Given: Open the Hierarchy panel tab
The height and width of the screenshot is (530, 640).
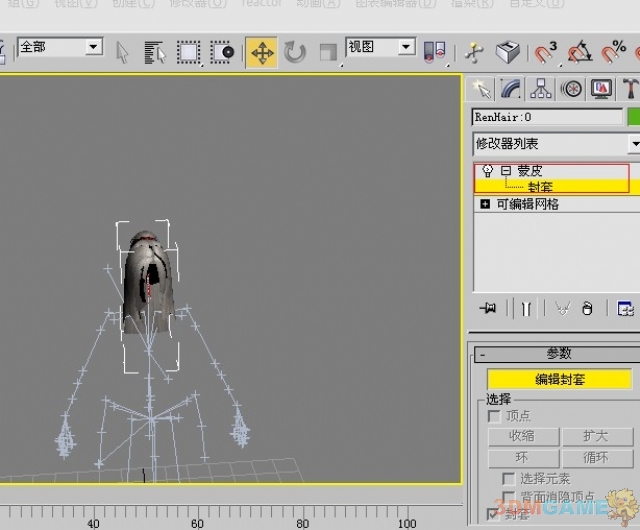Looking at the screenshot, I should click(541, 89).
